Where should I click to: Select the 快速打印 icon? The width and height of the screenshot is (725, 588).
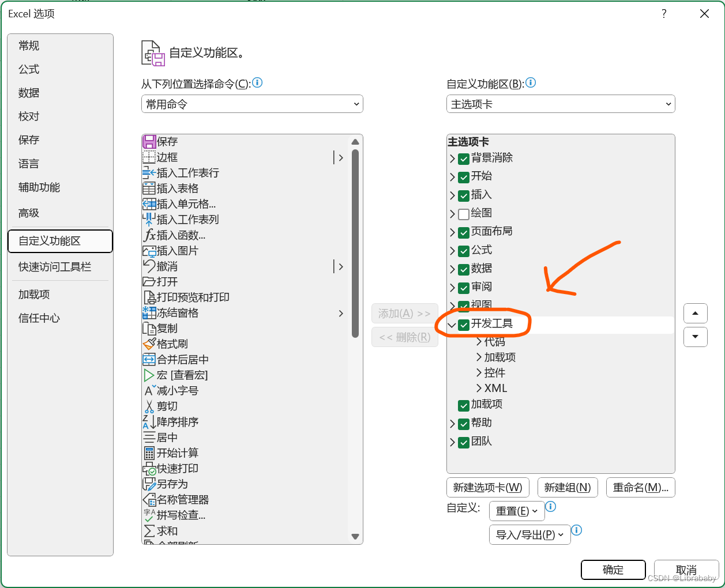click(x=149, y=468)
